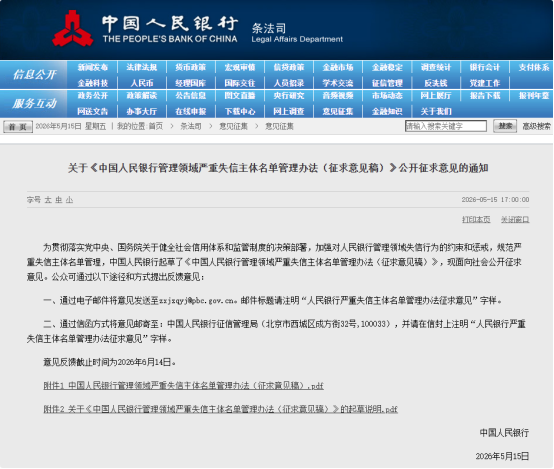Image resolution: width=554 pixels, height=469 pixels.
Task: Open 国际交往 navigation item
Action: [240, 83]
